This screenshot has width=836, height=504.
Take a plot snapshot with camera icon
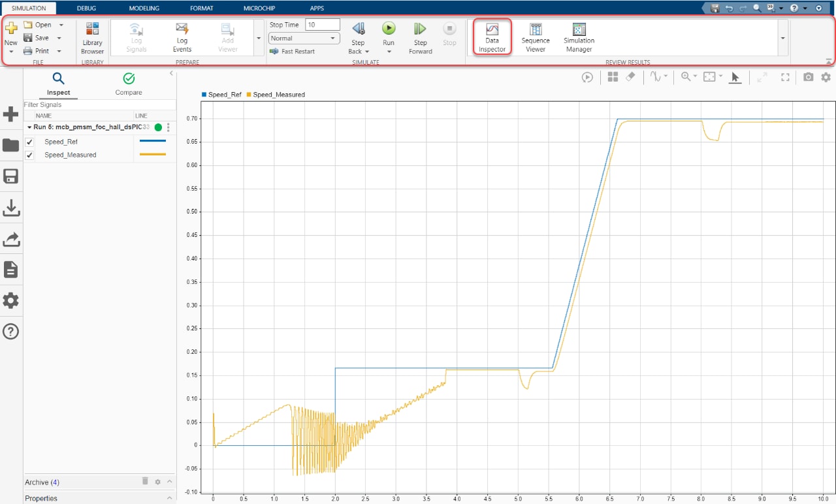808,77
